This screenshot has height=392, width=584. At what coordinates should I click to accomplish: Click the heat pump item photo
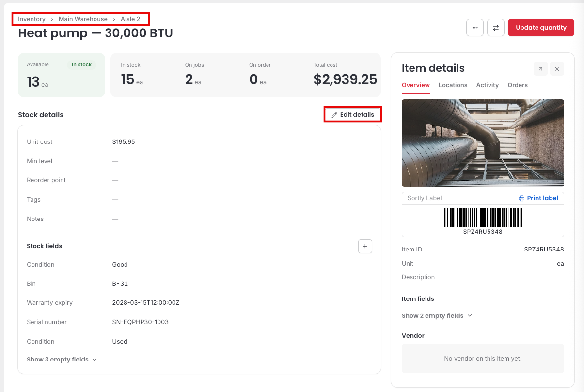coord(483,143)
